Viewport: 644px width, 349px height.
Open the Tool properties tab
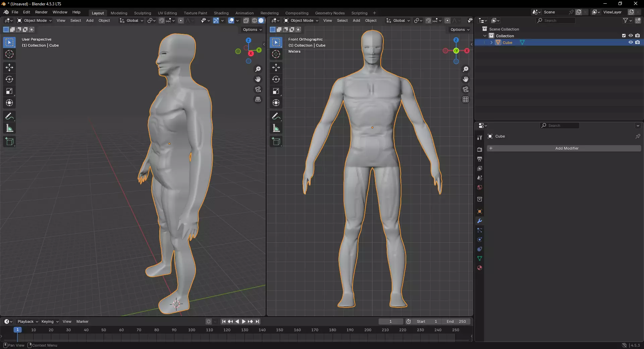(x=480, y=137)
